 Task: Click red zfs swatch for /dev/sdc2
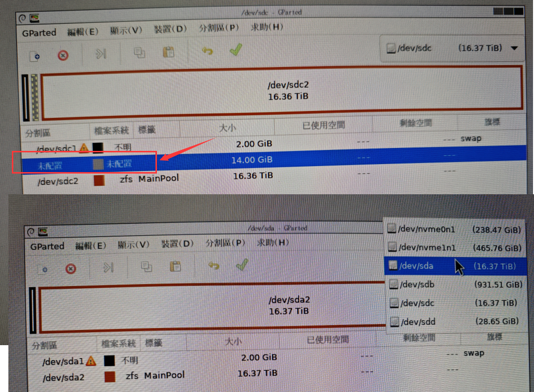pyautogui.click(x=99, y=180)
